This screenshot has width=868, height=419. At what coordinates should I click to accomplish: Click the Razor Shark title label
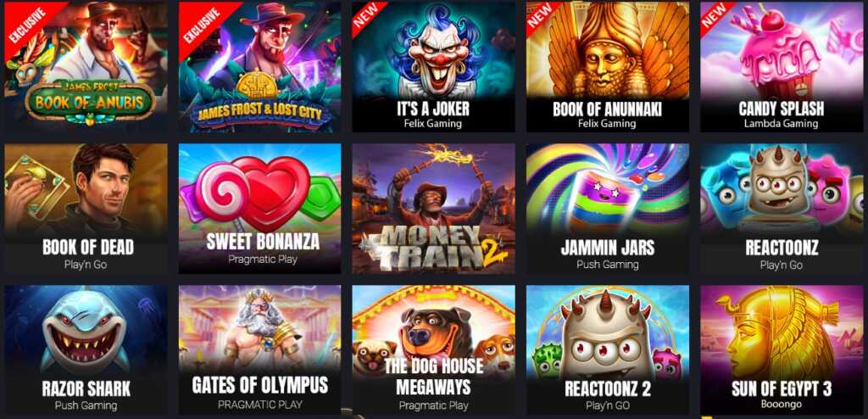point(86,389)
